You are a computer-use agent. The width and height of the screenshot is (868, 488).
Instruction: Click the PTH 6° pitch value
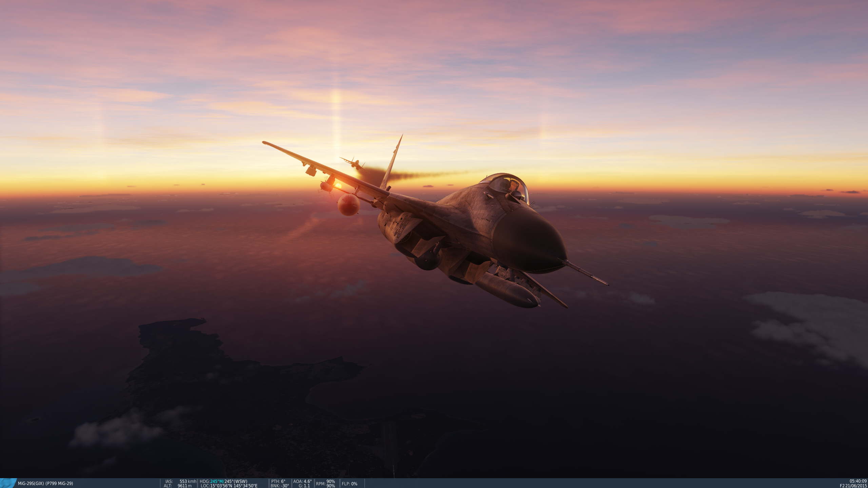278,481
